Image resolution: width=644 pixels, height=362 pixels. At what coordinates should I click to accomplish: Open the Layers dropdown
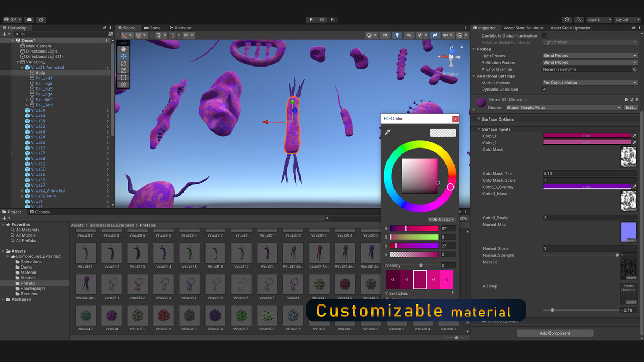tap(599, 20)
